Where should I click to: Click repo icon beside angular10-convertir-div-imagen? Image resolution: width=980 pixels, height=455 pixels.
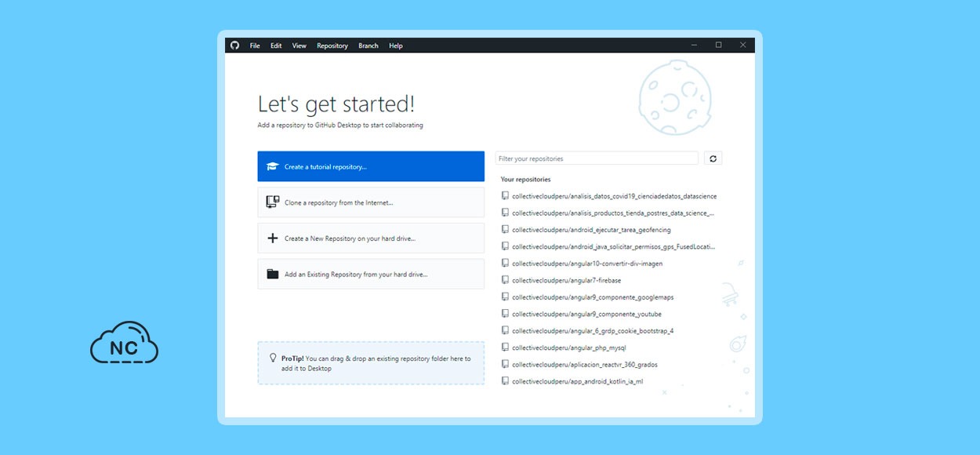(505, 264)
